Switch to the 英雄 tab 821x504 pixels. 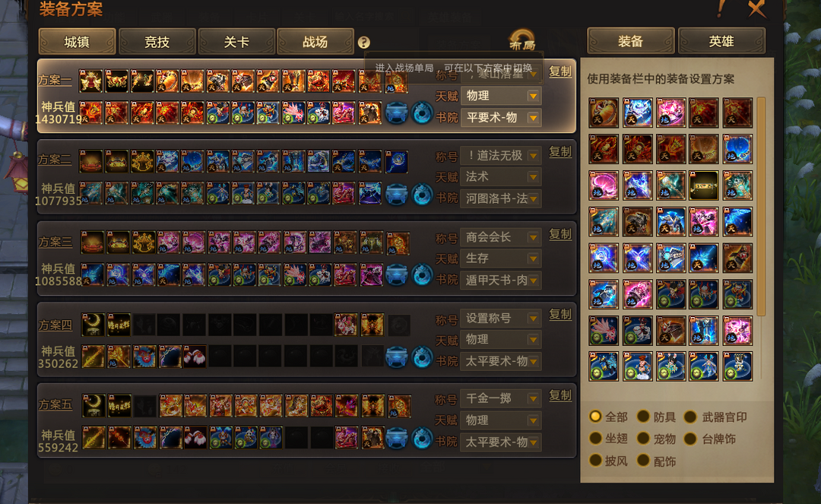[721, 41]
